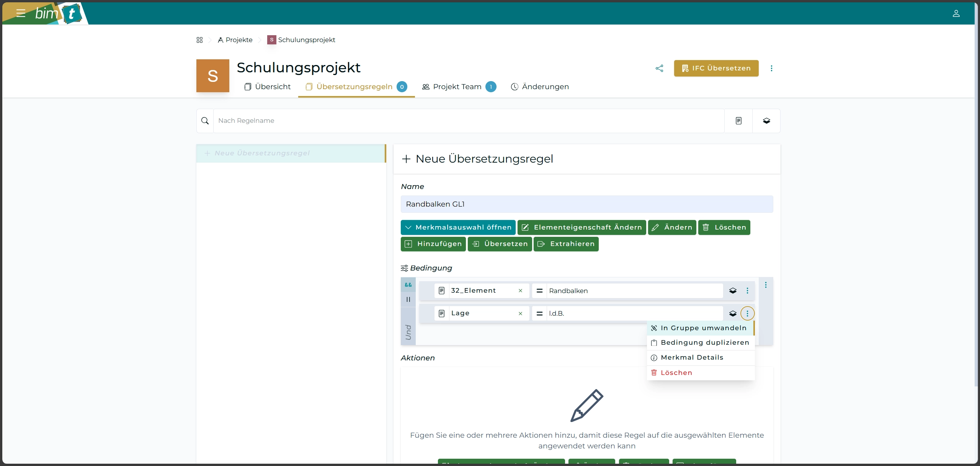Open three-dot menu of Randbalken condition

coord(747,291)
